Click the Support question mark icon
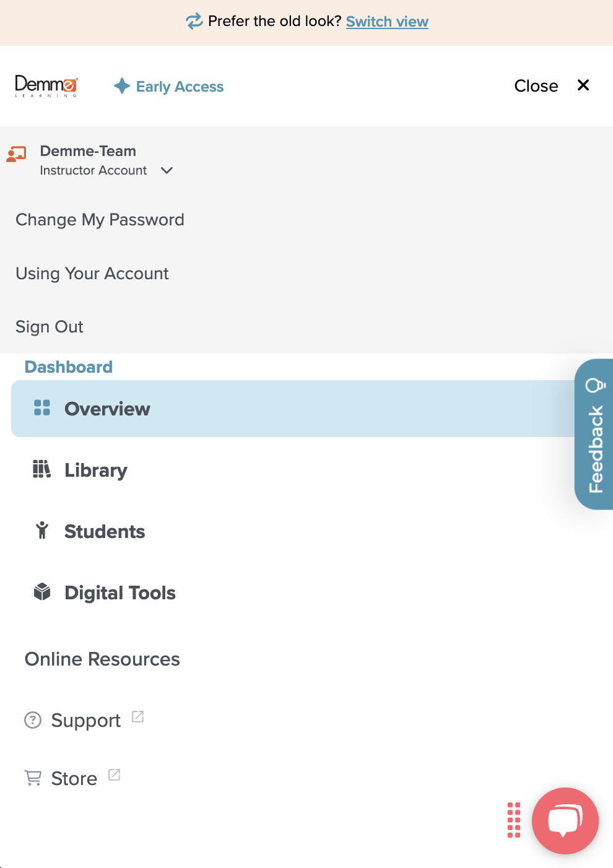This screenshot has width=613, height=868. [x=33, y=720]
